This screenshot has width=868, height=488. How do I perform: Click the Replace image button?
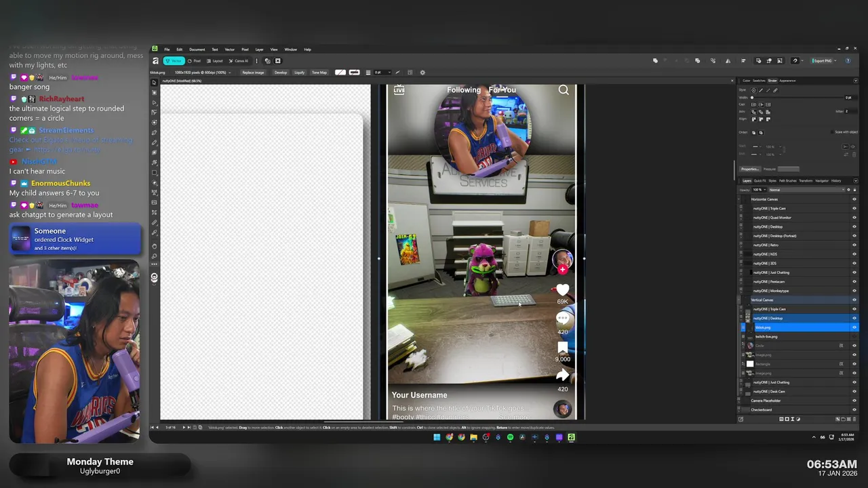(x=253, y=73)
